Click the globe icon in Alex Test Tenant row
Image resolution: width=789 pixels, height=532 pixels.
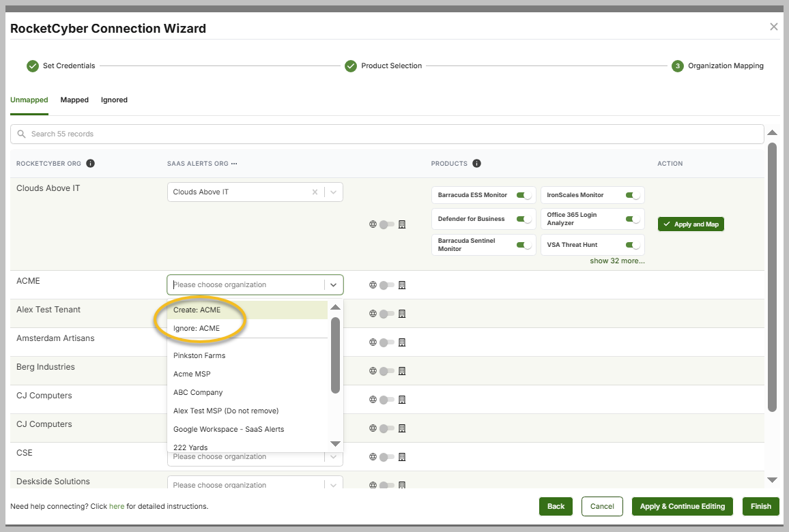[x=373, y=314]
